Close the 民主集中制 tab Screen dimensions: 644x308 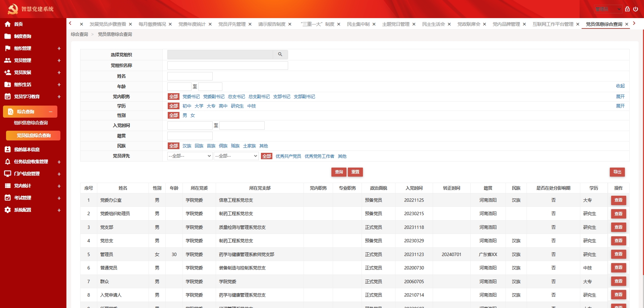point(374,24)
